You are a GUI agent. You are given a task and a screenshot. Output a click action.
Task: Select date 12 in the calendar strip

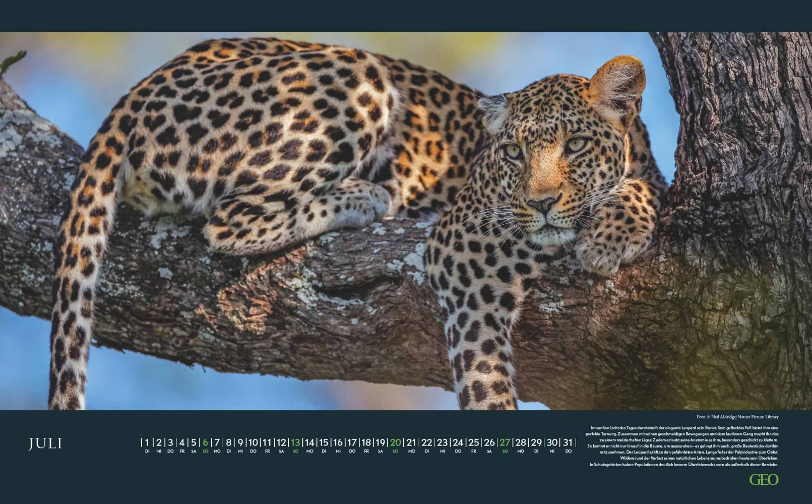[x=281, y=443]
